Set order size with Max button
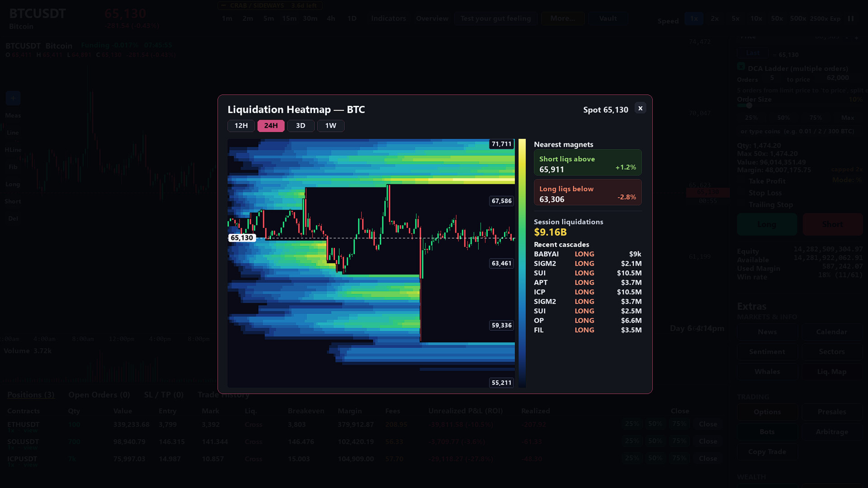 [x=848, y=117]
